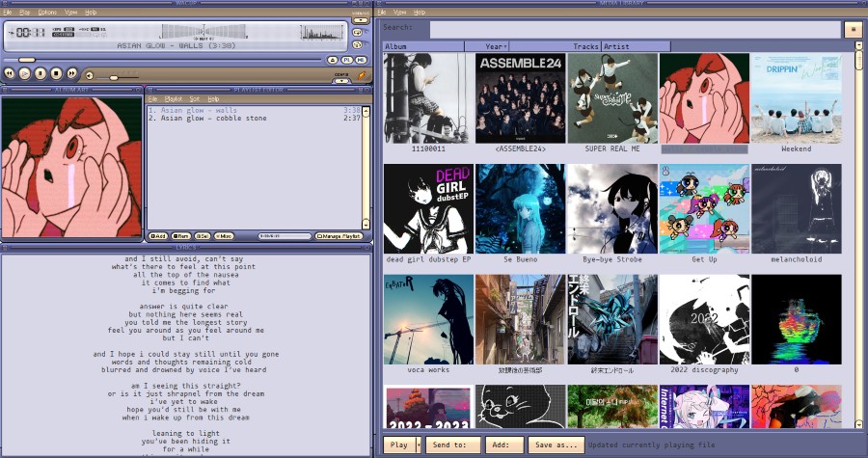The width and height of the screenshot is (868, 458).
Task: Select the voca works album
Action: point(428,319)
